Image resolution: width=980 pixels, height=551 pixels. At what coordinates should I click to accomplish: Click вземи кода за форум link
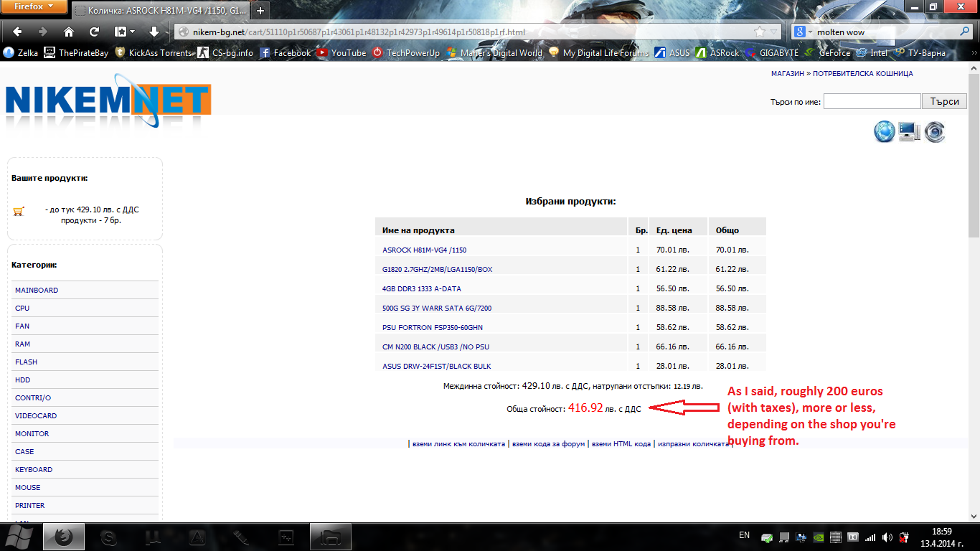[x=548, y=444]
